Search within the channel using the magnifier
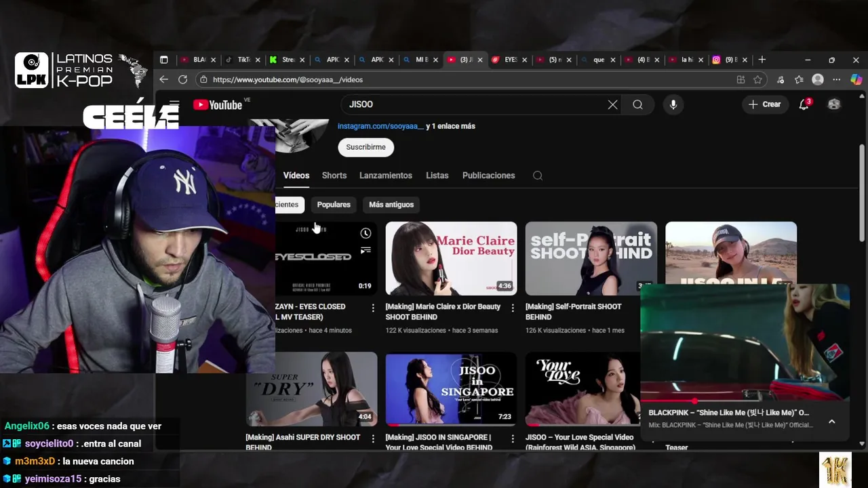The width and height of the screenshot is (868, 488). click(x=538, y=176)
